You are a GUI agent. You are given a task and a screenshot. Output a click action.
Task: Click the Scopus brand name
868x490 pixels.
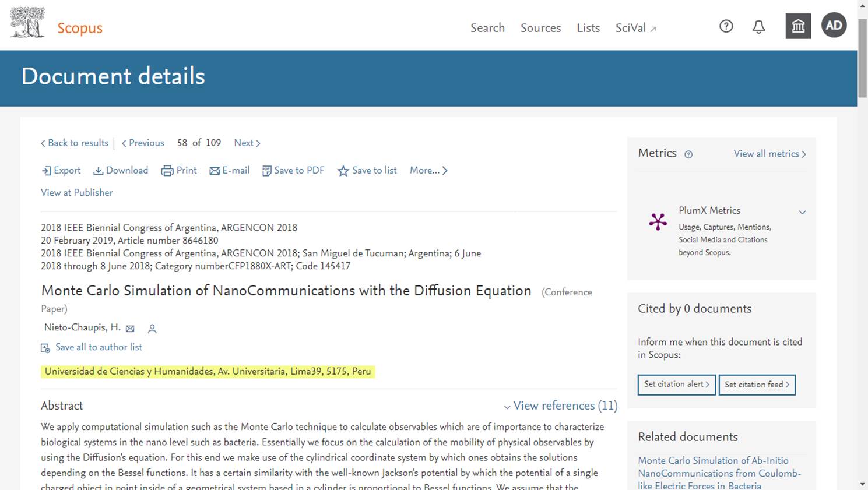pos(80,28)
